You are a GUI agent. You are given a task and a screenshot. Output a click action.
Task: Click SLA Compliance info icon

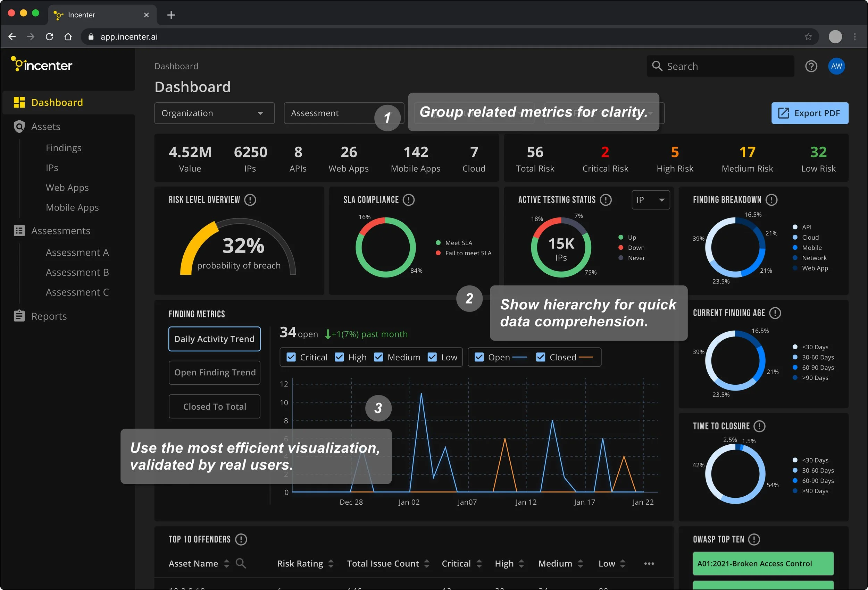pos(409,200)
